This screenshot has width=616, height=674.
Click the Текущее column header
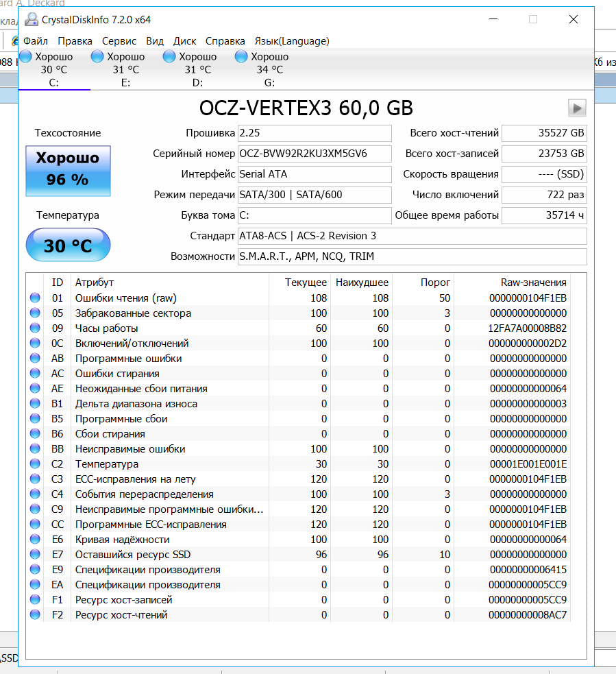(300, 282)
